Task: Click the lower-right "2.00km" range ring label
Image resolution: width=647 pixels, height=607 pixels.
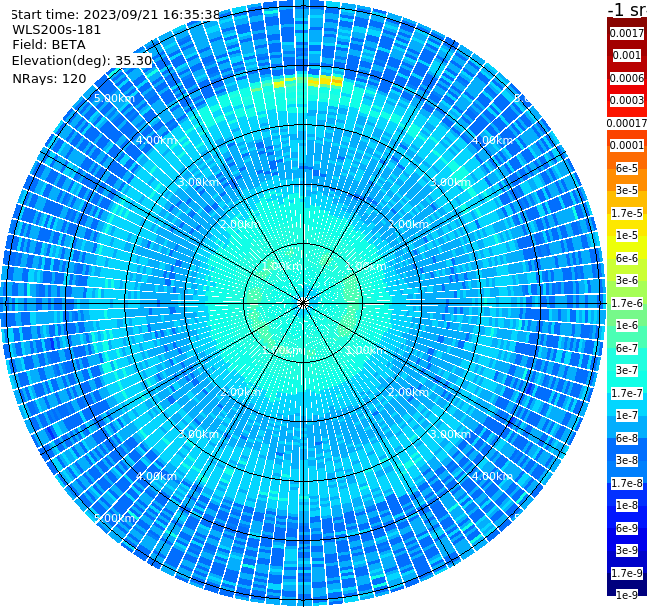Action: (408, 392)
